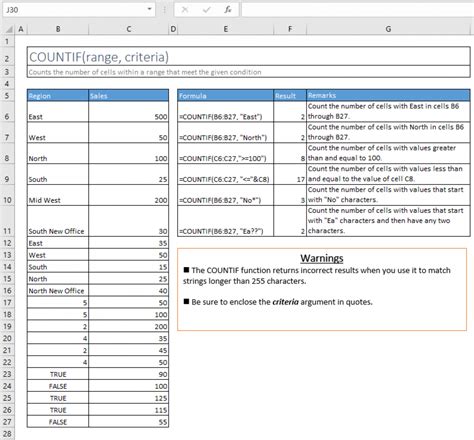Image resolution: width=474 pixels, height=440 pixels.
Task: Select cell with =COUNTIF(B6:B27, "Ea??")
Action: pyautogui.click(x=226, y=221)
